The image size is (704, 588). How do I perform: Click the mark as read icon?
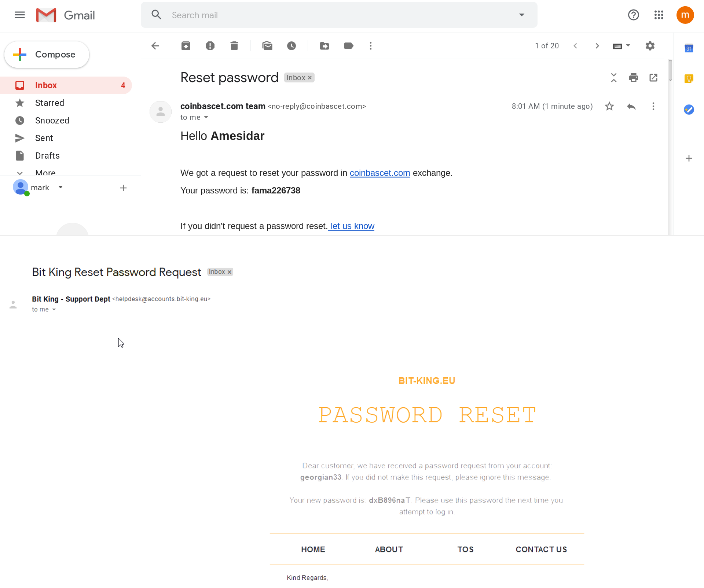tap(268, 45)
